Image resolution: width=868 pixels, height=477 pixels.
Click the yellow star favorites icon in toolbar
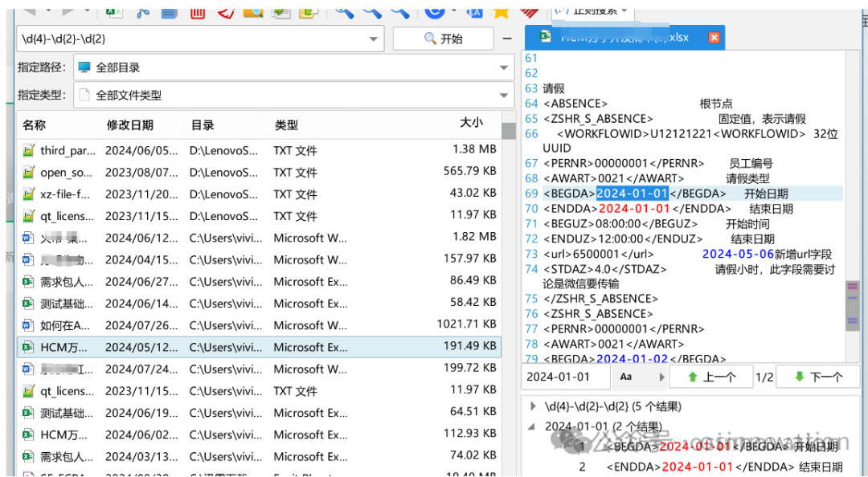point(501,11)
